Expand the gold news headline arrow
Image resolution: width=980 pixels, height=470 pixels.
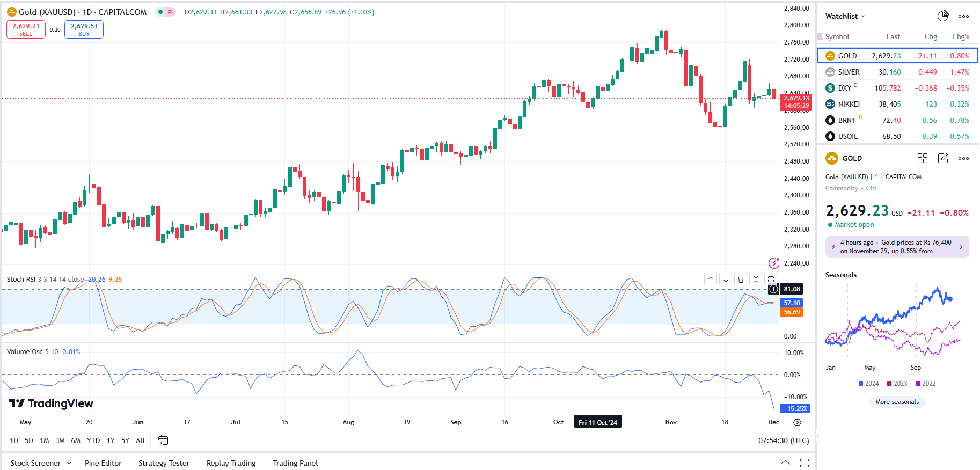961,247
